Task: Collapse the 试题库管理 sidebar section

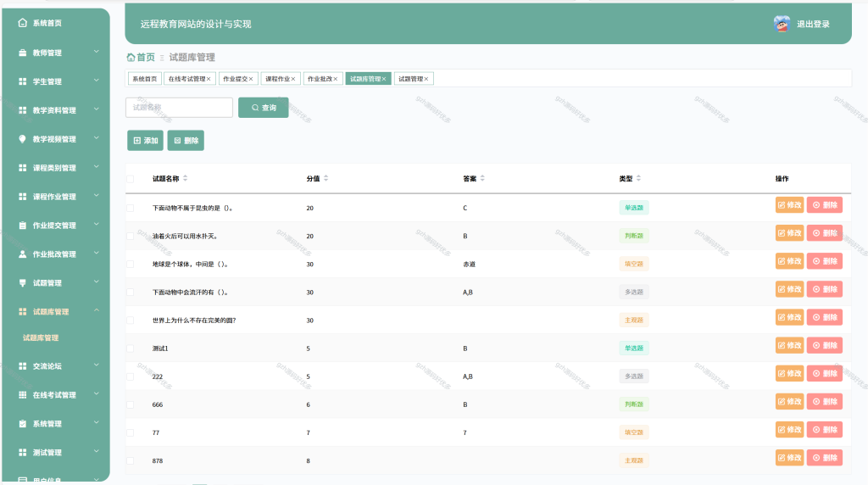Action: click(x=97, y=310)
